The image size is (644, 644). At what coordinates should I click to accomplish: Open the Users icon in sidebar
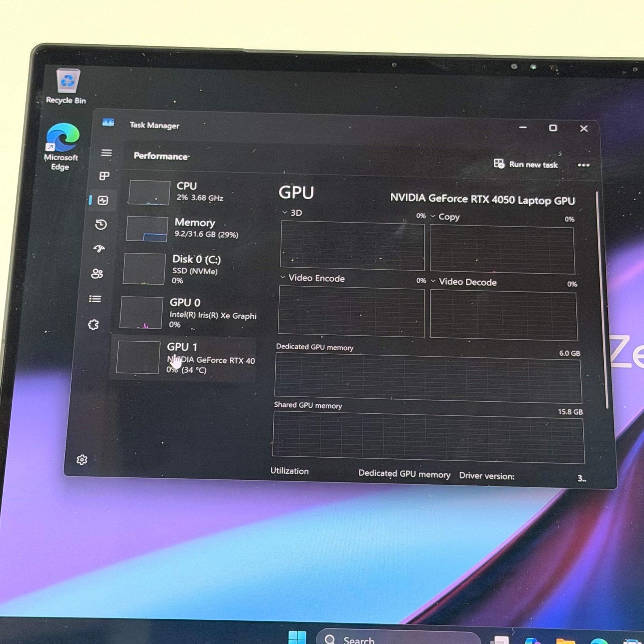pos(97,274)
